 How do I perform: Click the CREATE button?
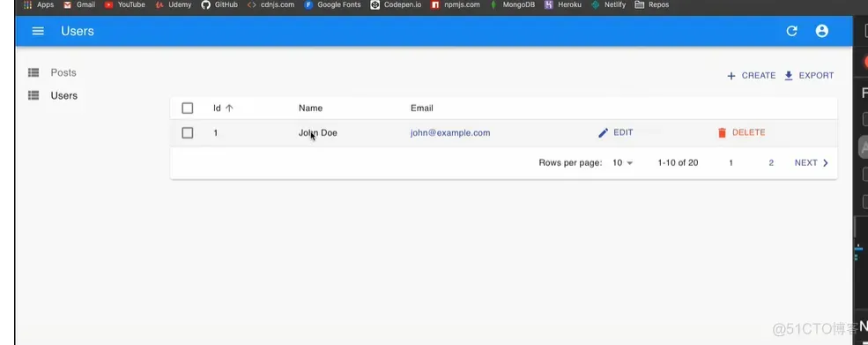pos(751,75)
